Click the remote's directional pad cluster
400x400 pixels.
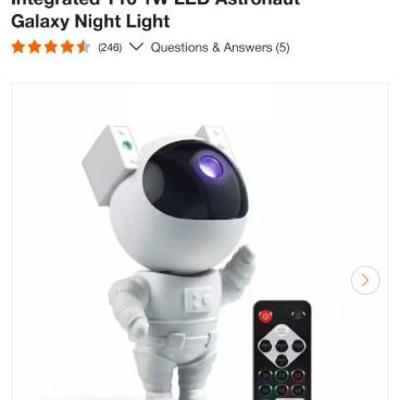tap(282, 345)
